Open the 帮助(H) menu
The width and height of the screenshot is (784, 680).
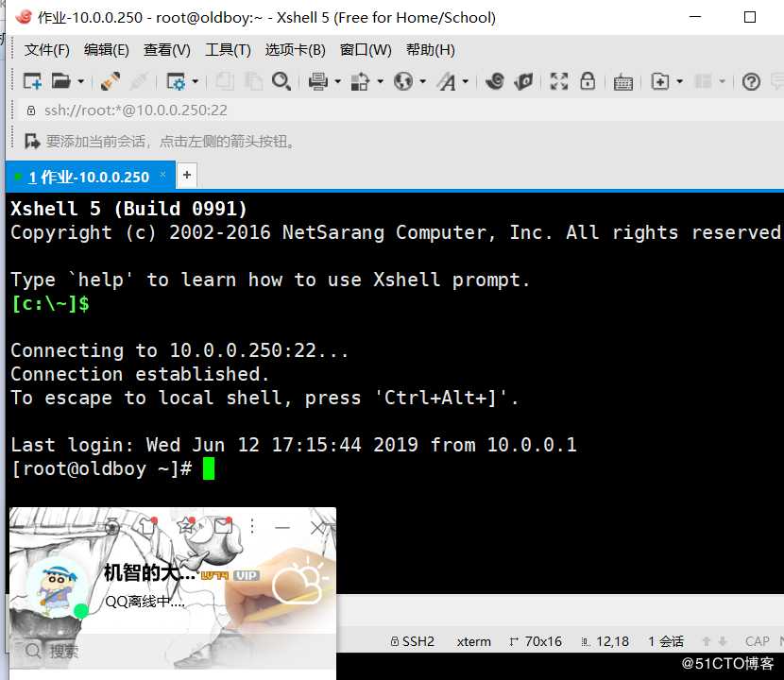(x=431, y=50)
